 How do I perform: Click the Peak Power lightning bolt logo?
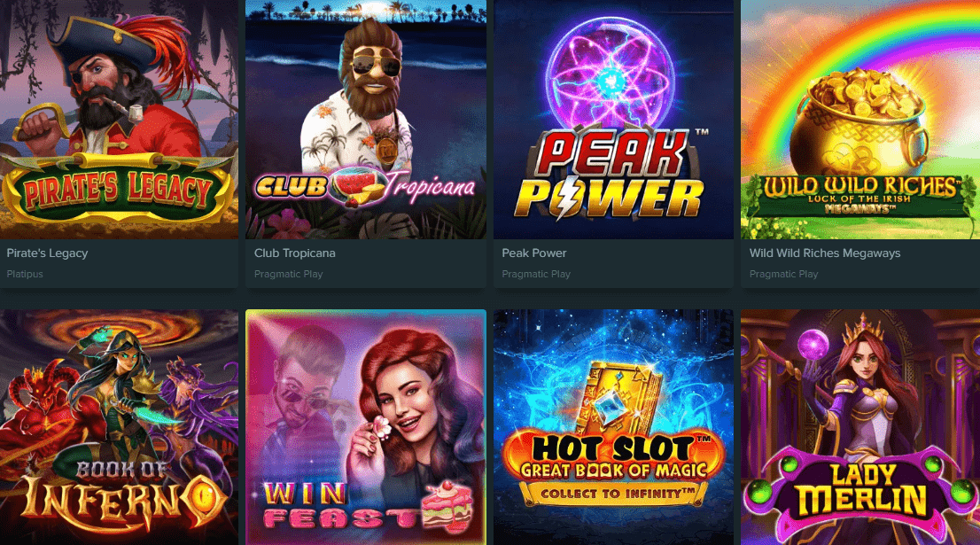(568, 197)
